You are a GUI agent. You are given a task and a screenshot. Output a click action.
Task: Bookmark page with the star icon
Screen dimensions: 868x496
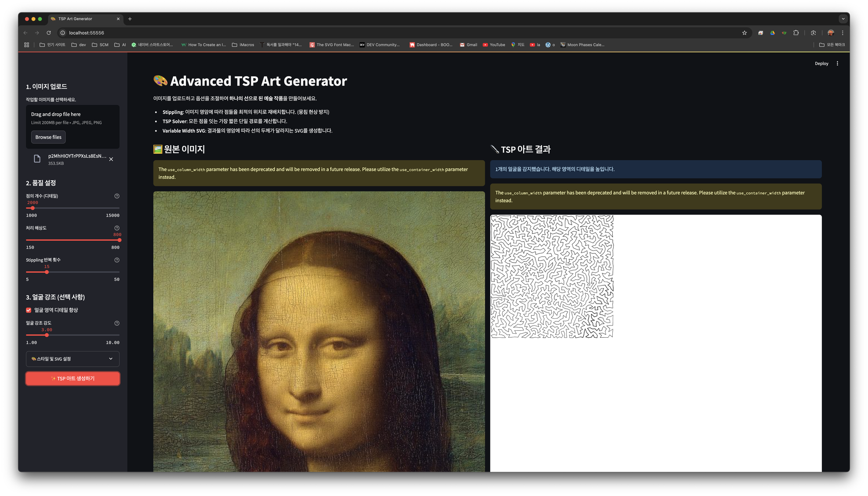pos(744,33)
